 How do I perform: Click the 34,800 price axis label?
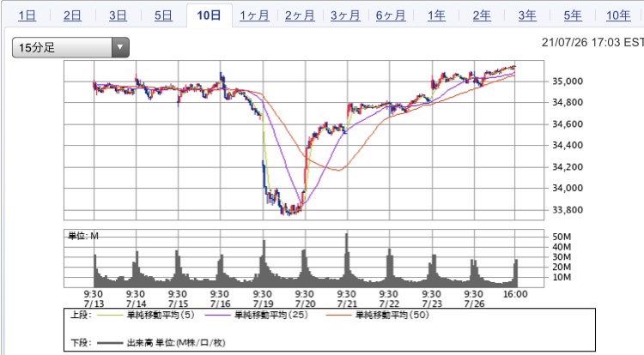pos(568,102)
